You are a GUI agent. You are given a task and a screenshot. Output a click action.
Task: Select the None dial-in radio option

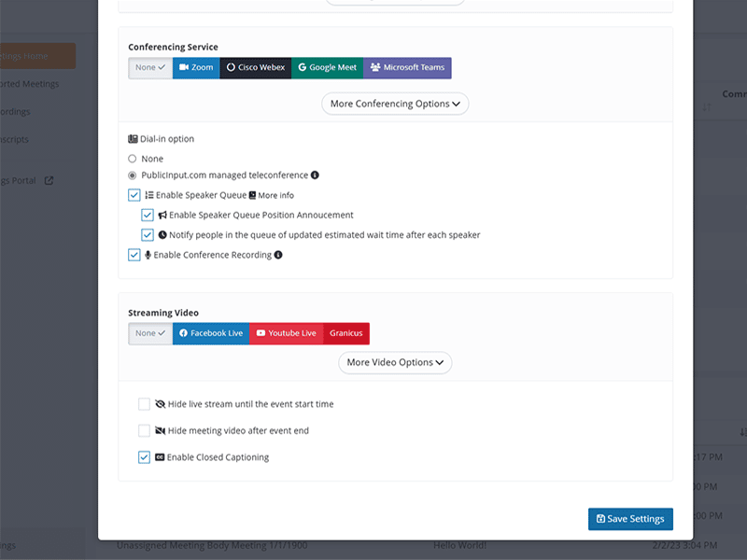[133, 159]
